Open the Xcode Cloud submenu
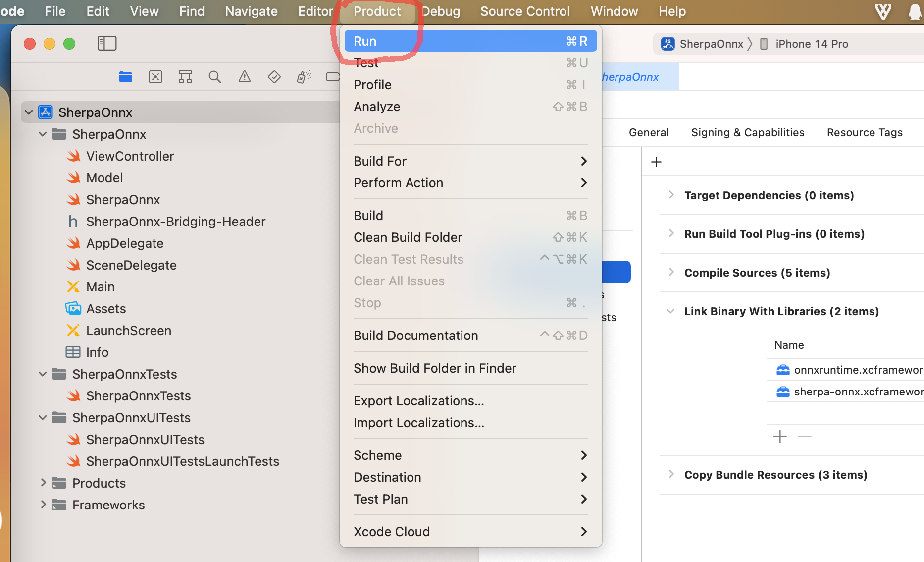Viewport: 924px width, 562px height. pyautogui.click(x=470, y=532)
